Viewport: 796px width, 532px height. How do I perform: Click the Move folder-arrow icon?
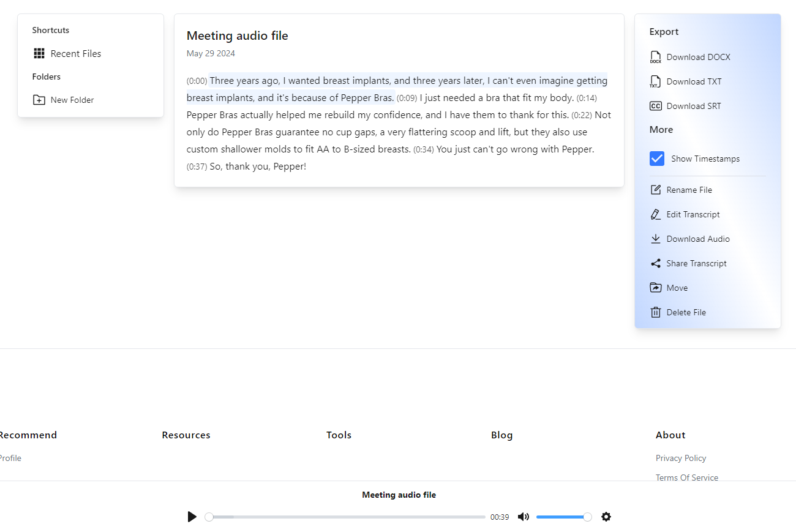656,288
